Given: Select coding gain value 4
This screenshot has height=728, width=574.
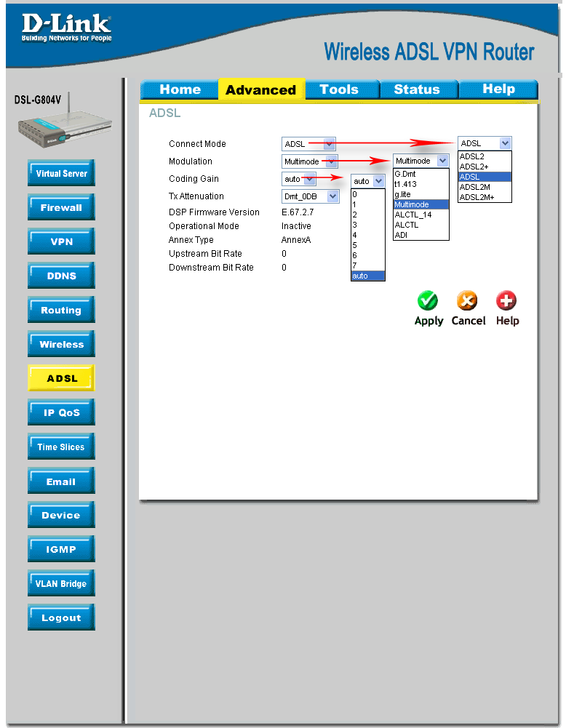Looking at the screenshot, I should tap(368, 236).
